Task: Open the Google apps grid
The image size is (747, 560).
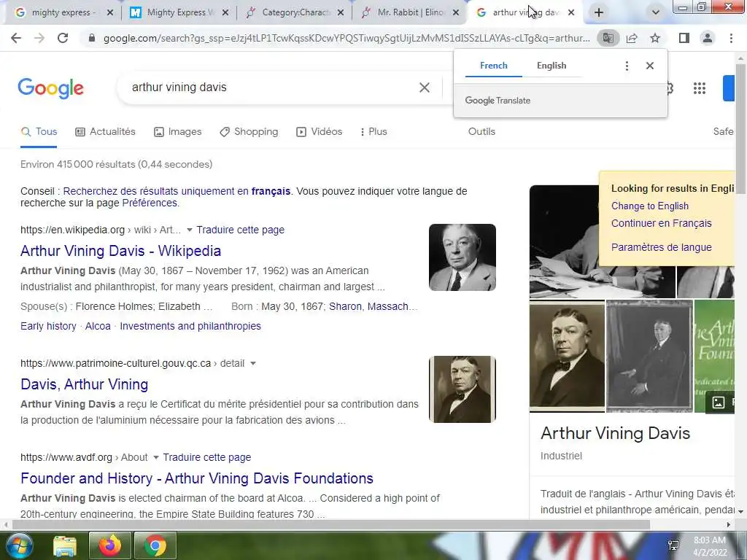Action: pos(700,88)
